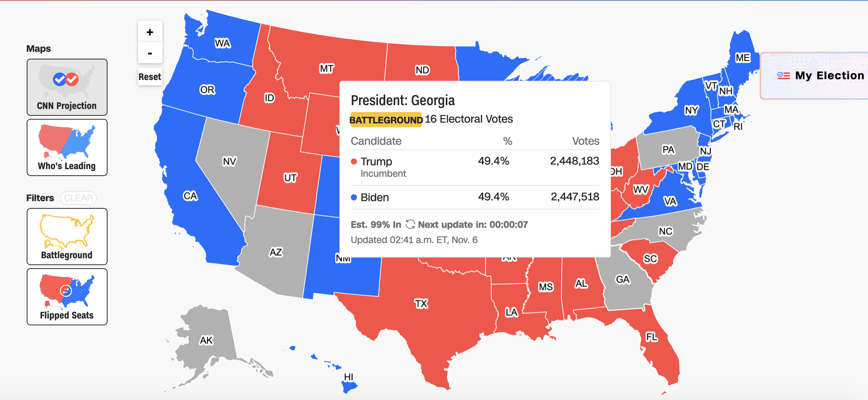The width and height of the screenshot is (868, 400).
Task: Click the Arizona state shape
Action: (276, 253)
